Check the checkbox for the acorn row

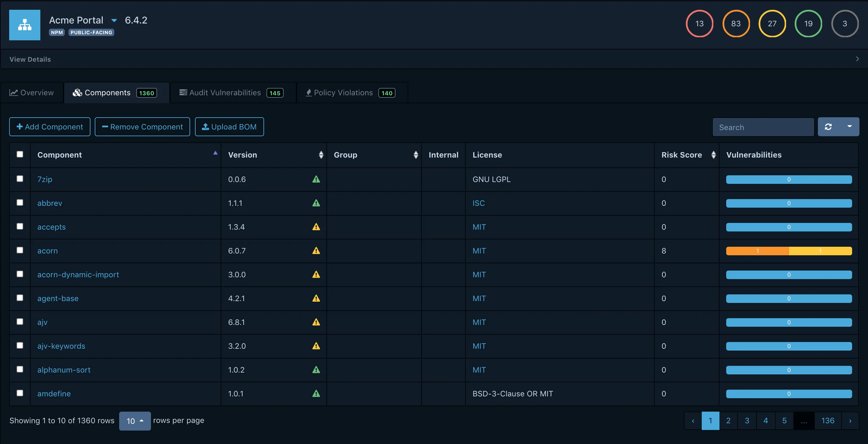pos(20,250)
